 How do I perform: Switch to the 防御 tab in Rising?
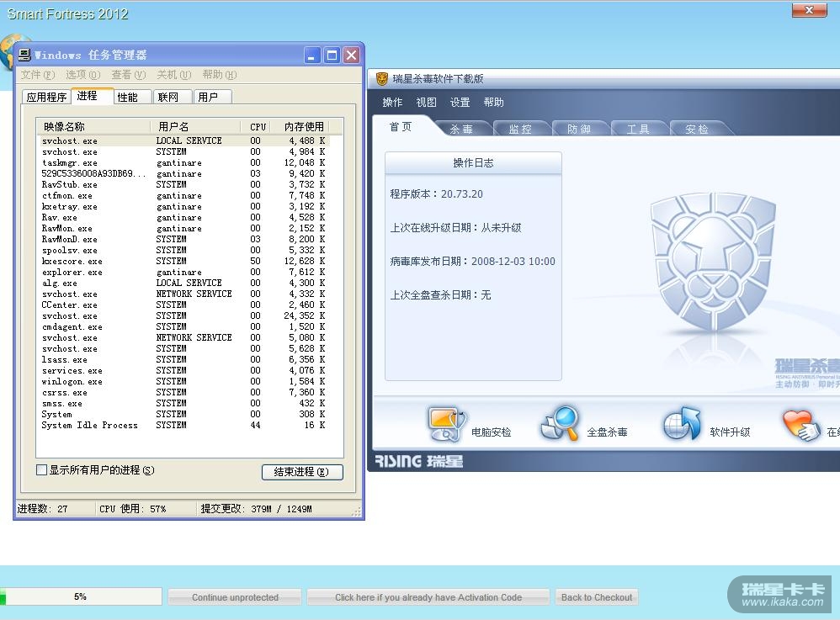point(579,129)
